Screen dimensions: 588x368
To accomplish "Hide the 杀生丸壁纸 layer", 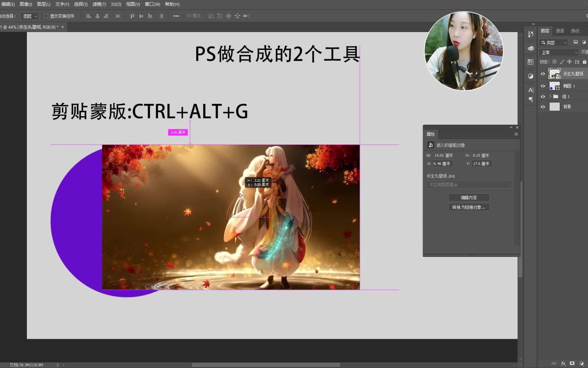I will pos(543,74).
